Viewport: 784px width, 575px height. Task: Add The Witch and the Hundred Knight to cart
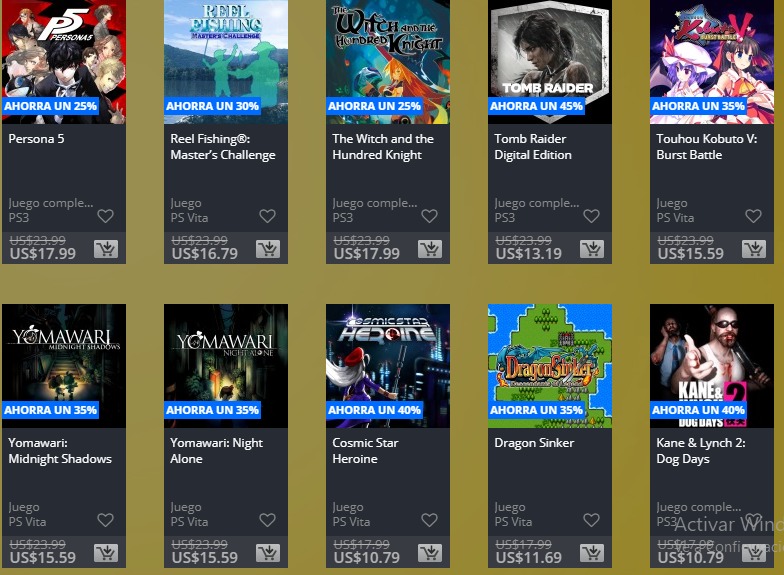coord(430,248)
